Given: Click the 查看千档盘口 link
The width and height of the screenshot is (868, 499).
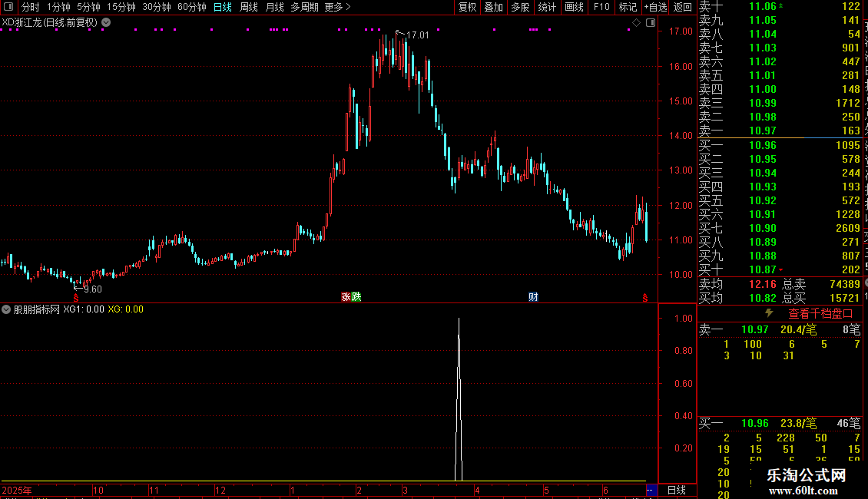Looking at the screenshot, I should (x=820, y=314).
